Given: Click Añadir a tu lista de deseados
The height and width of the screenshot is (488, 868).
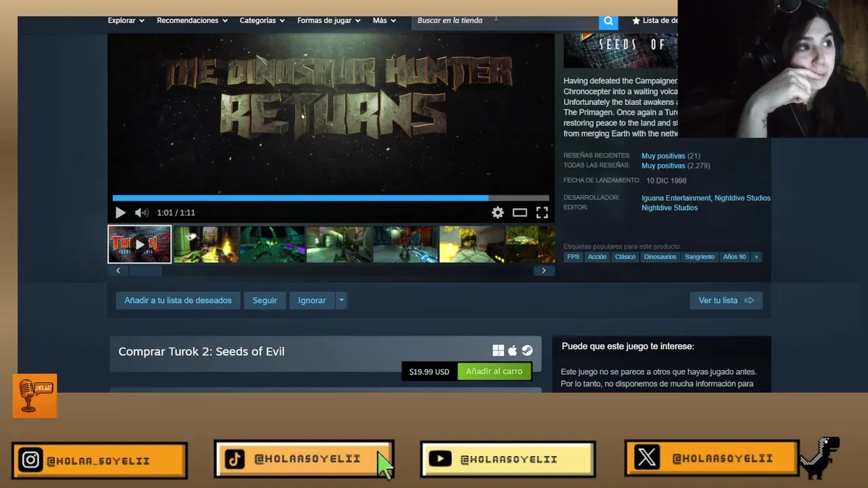Looking at the screenshot, I should pos(178,300).
